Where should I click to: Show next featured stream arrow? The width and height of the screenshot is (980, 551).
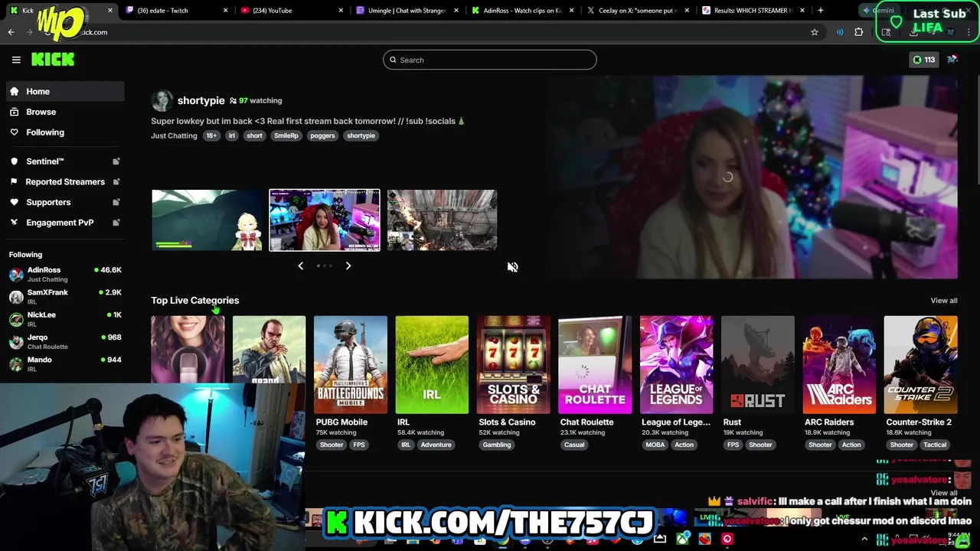pyautogui.click(x=348, y=266)
